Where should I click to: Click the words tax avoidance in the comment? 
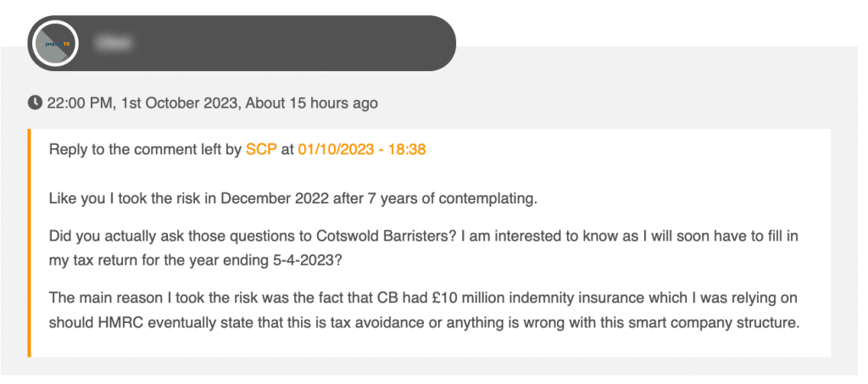pos(357,323)
